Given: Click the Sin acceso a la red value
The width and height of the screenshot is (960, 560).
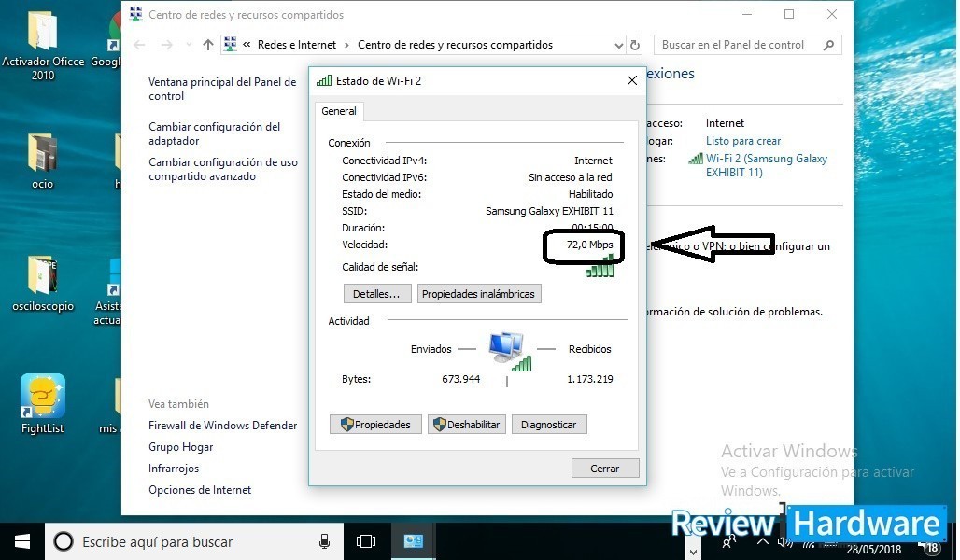Looking at the screenshot, I should point(571,177).
